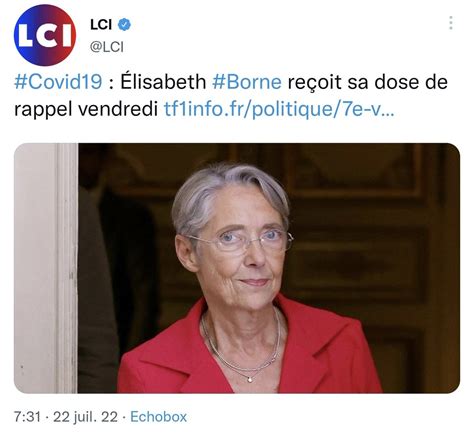Click the bold LCI display name
The image size is (474, 440).
point(101,25)
